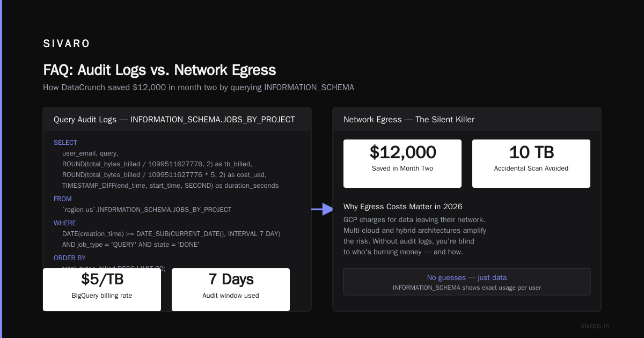Click the 10 TB Accidental Scan Avoided card
The image size is (644, 338).
coord(531,164)
